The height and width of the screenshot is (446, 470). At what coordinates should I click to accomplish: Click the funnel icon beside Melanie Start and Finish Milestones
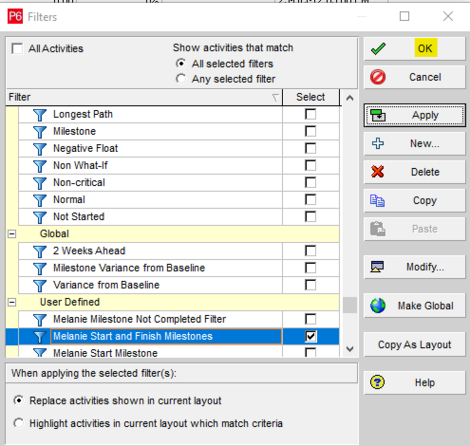(40, 337)
